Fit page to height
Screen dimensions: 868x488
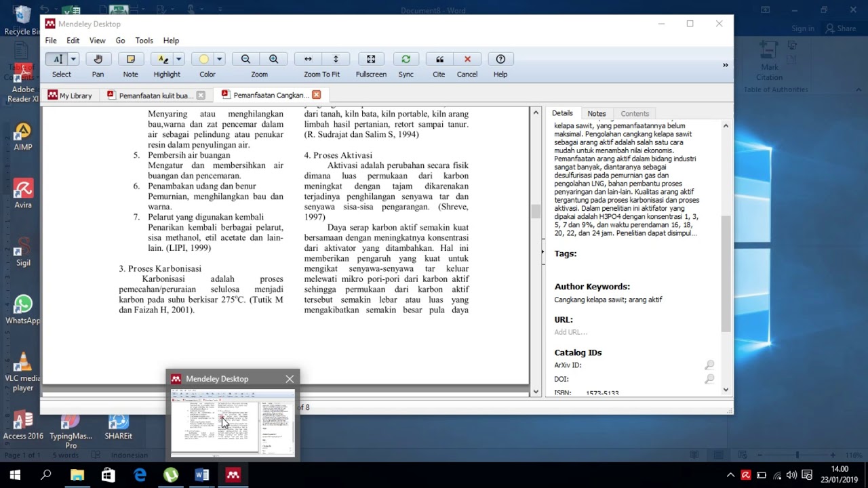(x=336, y=59)
